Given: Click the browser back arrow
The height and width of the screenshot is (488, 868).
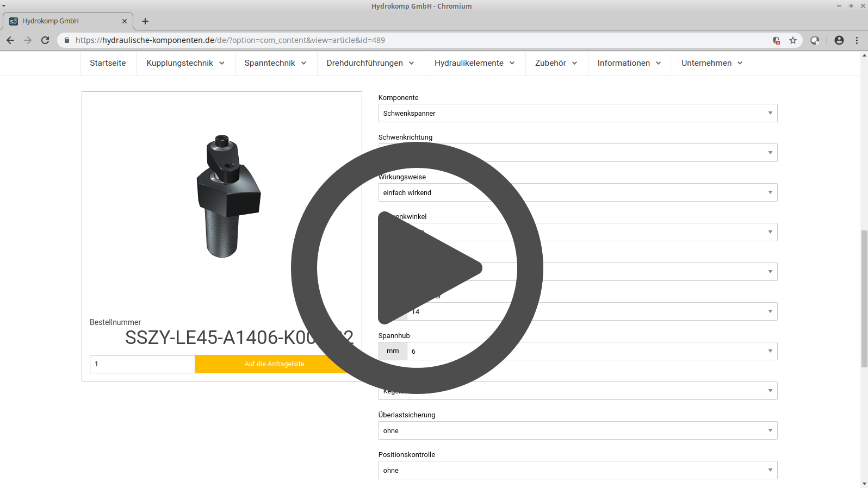Looking at the screenshot, I should (10, 40).
